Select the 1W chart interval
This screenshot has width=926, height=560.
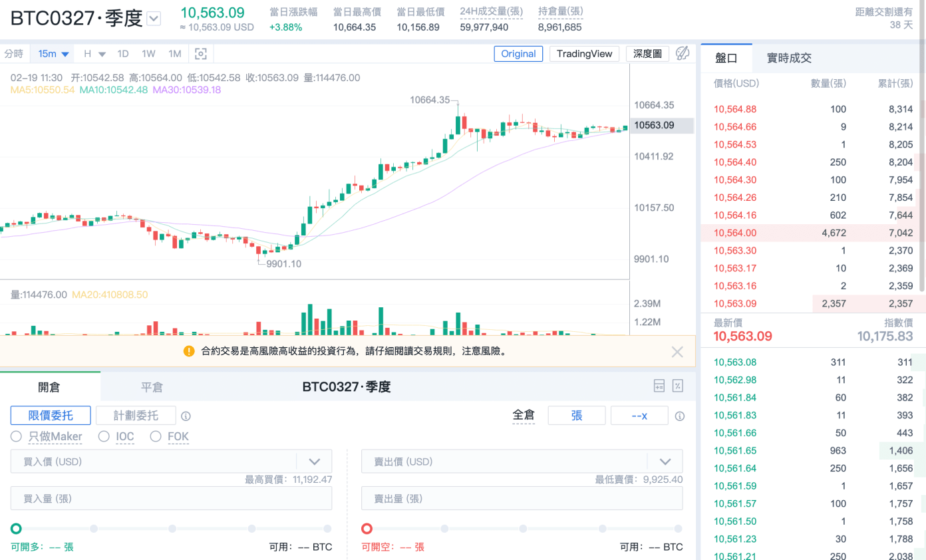tap(148, 54)
